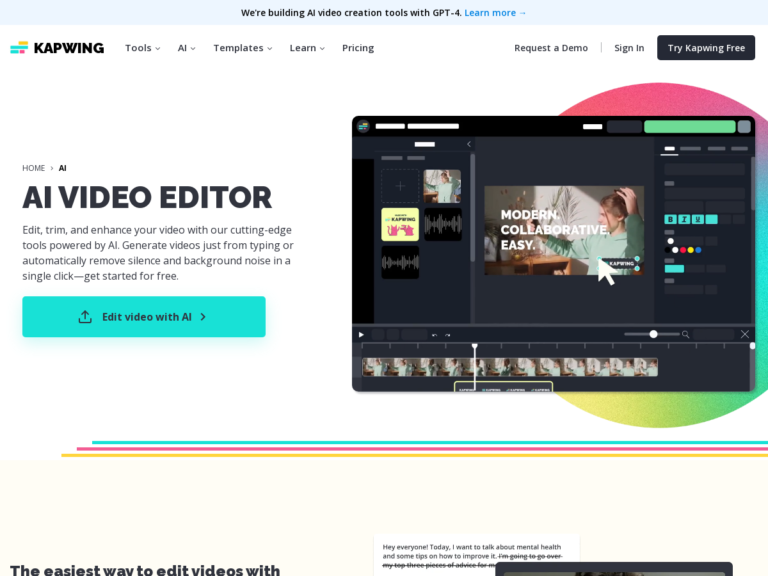Pick the yellow color swatch in the editor

691,250
